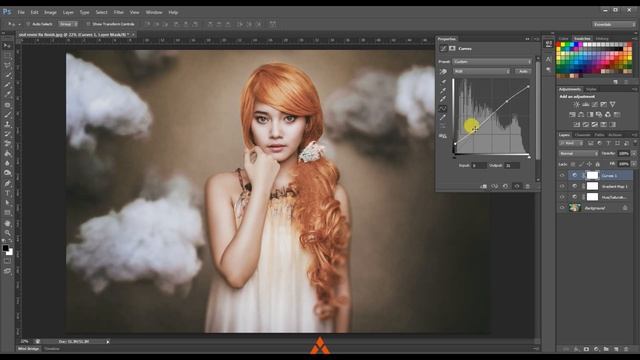Clip Curves adjustment to layer below

(484, 186)
